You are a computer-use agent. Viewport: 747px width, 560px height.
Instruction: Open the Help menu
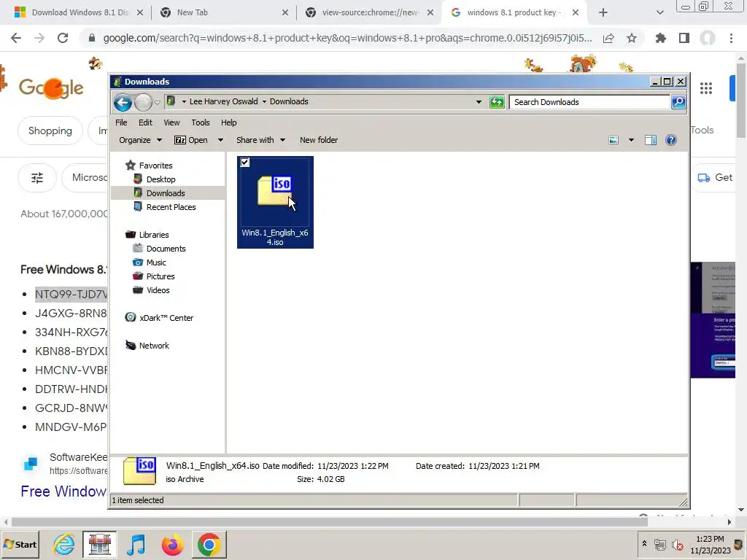pyautogui.click(x=228, y=122)
